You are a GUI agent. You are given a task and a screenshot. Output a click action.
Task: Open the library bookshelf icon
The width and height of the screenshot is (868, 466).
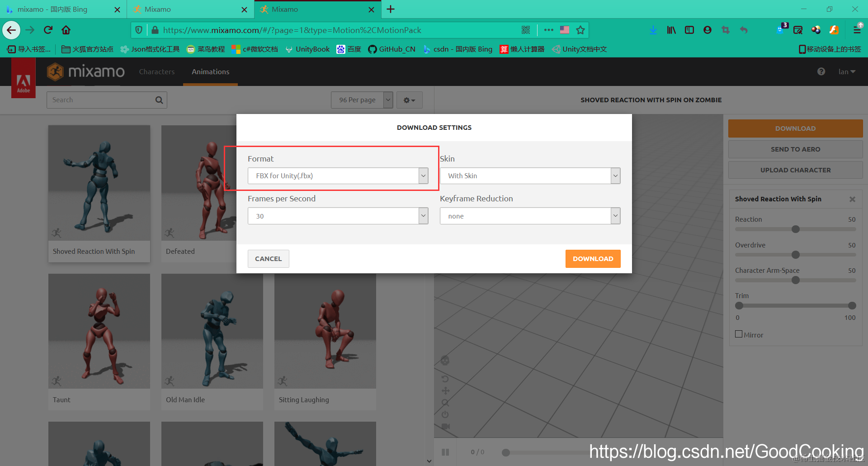pyautogui.click(x=671, y=30)
